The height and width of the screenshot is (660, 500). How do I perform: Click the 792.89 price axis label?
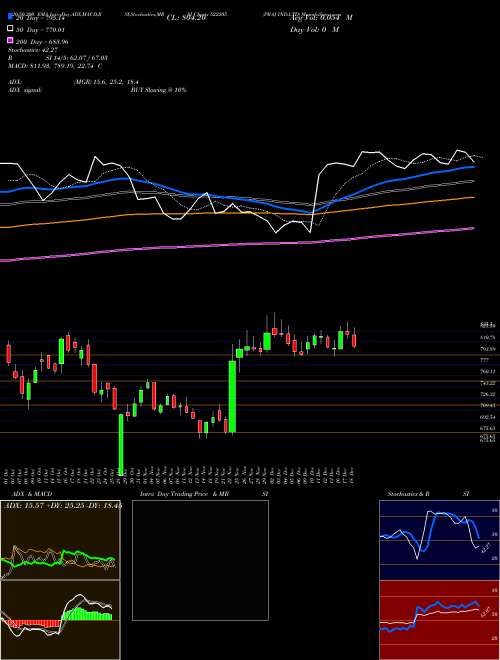pyautogui.click(x=487, y=349)
